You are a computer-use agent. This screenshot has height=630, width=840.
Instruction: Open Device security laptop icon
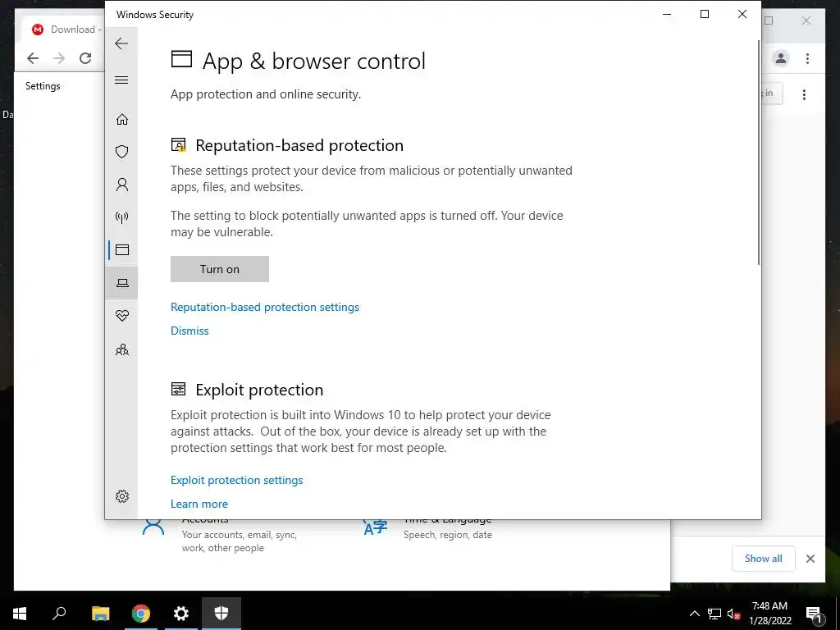click(x=122, y=283)
